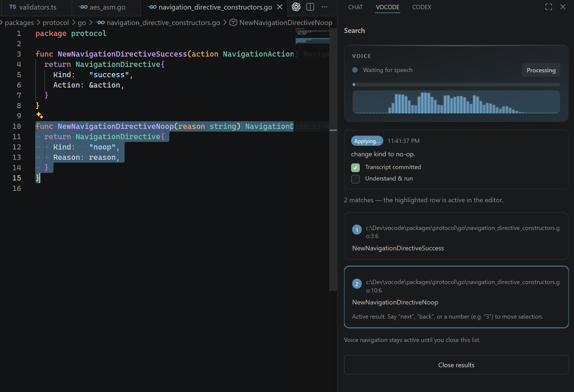Click the NewNavigationDirectiveNoop symbol icon in breadcrumb

coord(233,23)
